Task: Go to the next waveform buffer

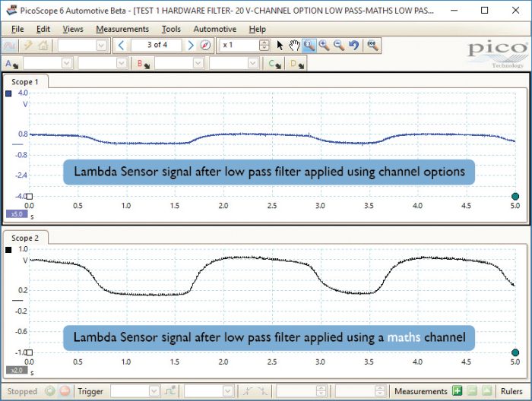Action: pyautogui.click(x=191, y=45)
